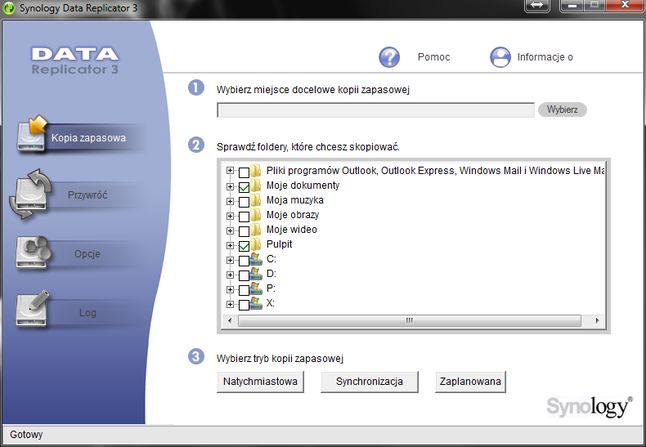Select the Pulpit tree label
This screenshot has height=447, width=646.
(x=279, y=244)
